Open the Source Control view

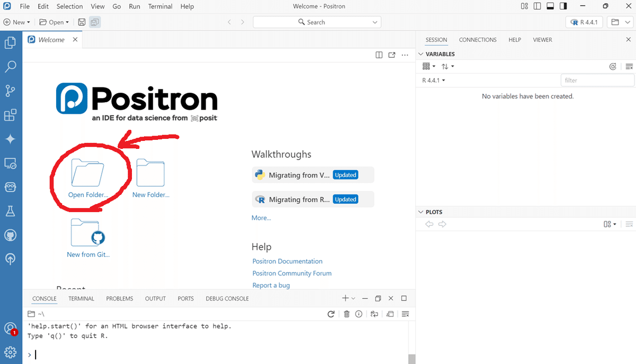coord(11,91)
